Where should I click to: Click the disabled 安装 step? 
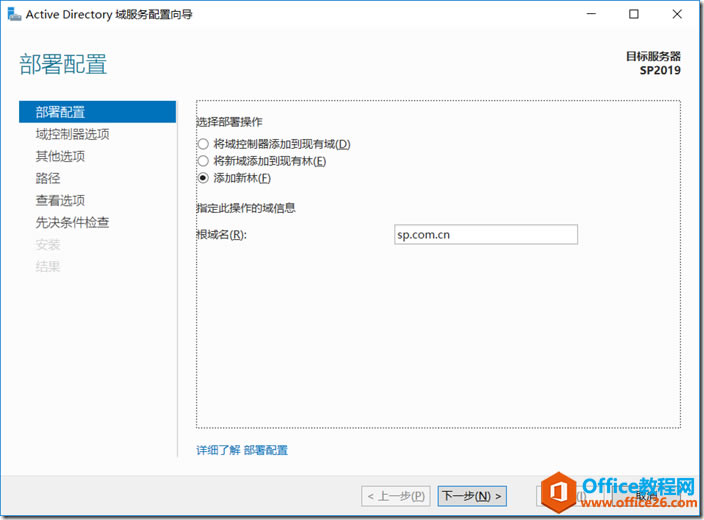pyautogui.click(x=48, y=244)
